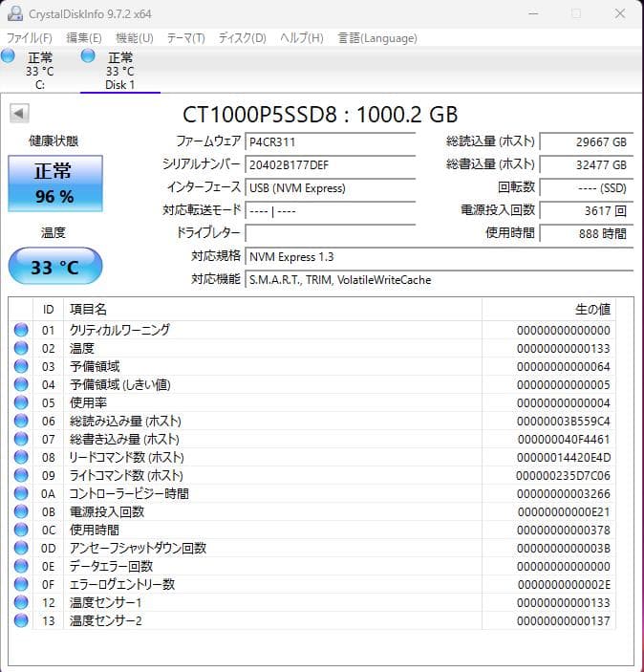The width and height of the screenshot is (644, 672).
Task: Open the テーマ(T) menu
Action: coord(186,38)
